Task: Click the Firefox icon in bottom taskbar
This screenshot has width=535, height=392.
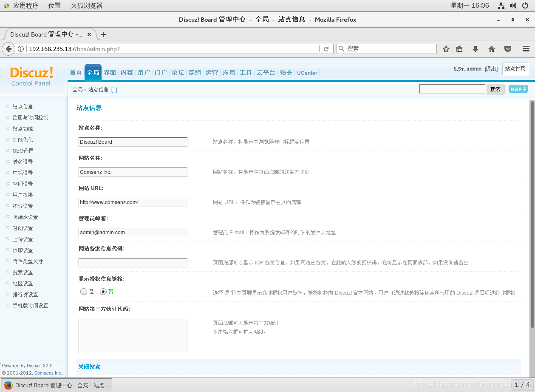Action: [8, 385]
